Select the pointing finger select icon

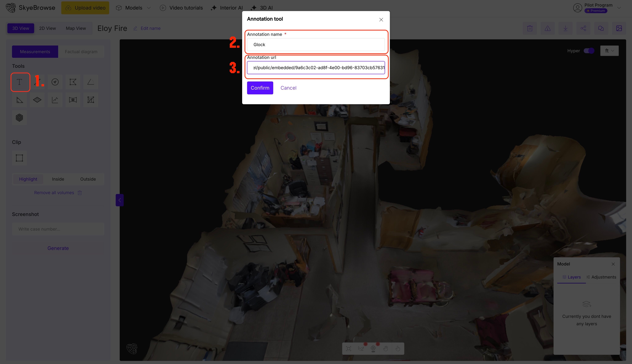click(398, 348)
